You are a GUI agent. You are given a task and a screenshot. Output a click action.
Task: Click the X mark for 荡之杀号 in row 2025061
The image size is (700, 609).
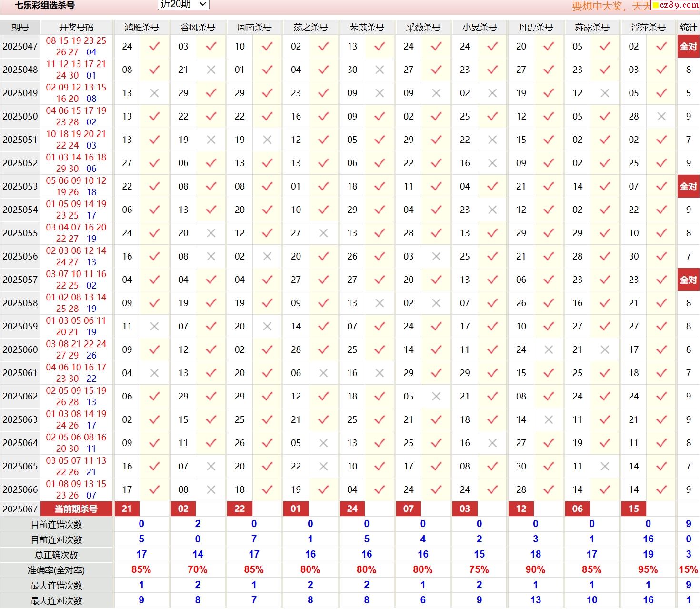click(323, 373)
